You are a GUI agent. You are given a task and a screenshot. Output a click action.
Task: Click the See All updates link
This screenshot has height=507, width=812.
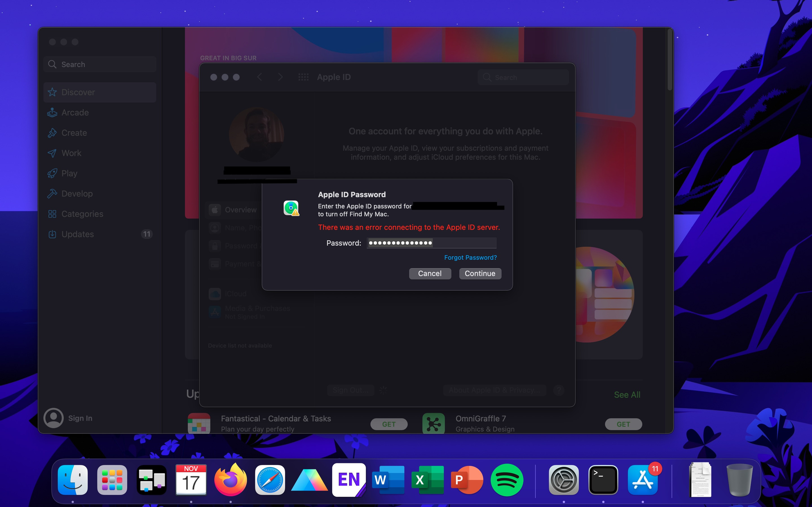(626, 394)
